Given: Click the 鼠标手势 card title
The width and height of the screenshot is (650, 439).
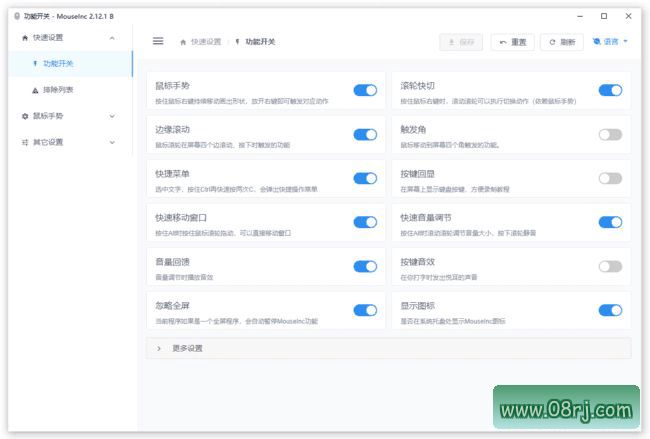Looking at the screenshot, I should (172, 86).
